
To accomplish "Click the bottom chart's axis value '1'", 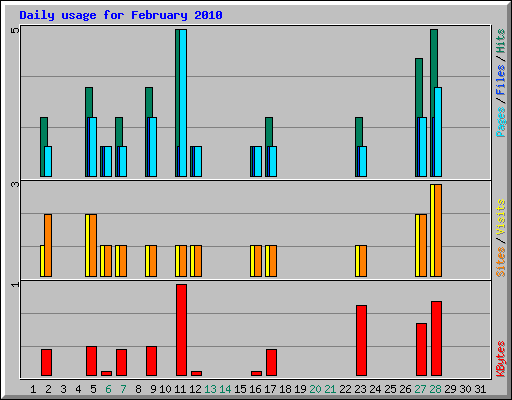I will pos(15,284).
